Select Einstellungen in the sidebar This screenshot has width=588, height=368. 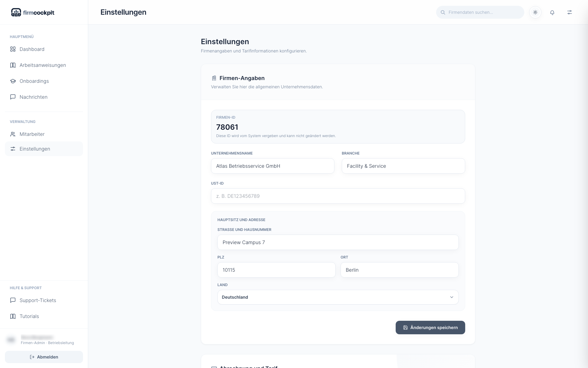35,149
